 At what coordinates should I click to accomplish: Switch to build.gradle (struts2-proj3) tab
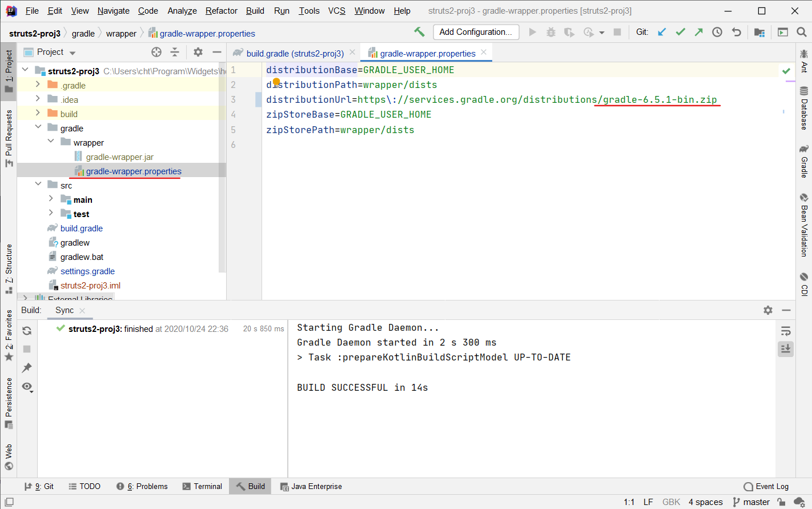(295, 53)
